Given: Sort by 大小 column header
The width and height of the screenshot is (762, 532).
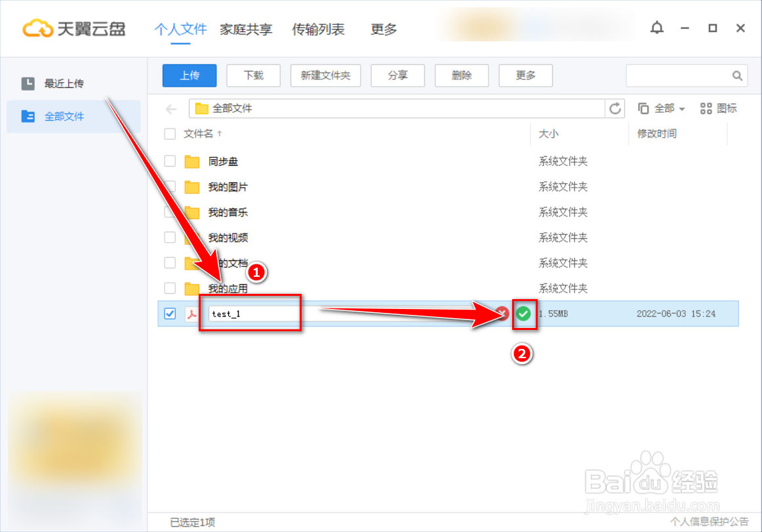Looking at the screenshot, I should [x=548, y=134].
